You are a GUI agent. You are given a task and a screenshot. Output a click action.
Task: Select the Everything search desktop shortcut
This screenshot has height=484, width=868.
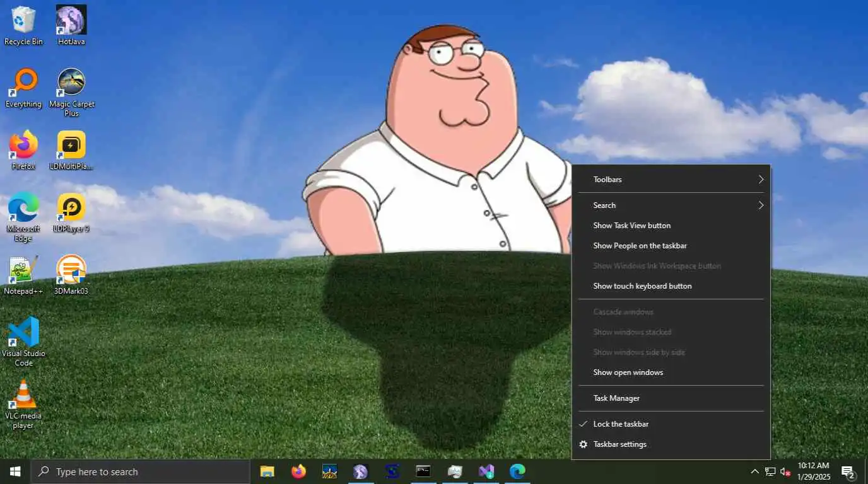[23, 88]
